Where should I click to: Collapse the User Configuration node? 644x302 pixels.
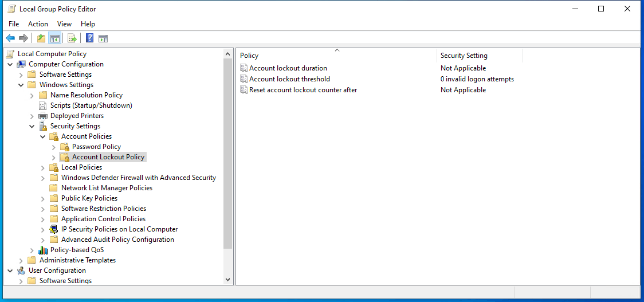(x=10, y=270)
